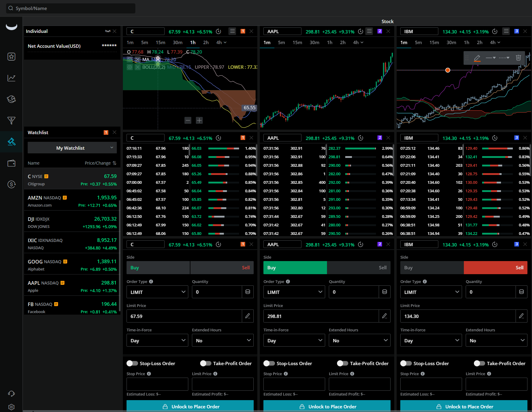
Task: Switch C chart to 30m timeframe
Action: click(178, 42)
